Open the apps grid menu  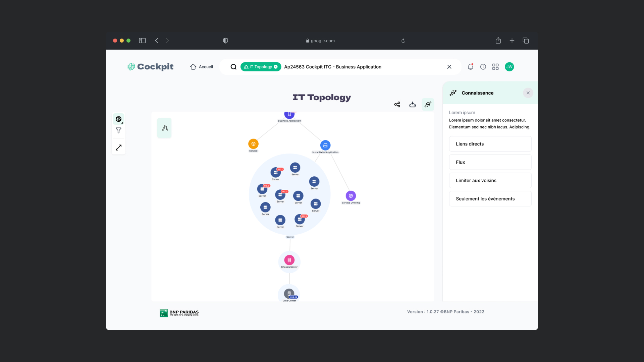[x=495, y=67]
